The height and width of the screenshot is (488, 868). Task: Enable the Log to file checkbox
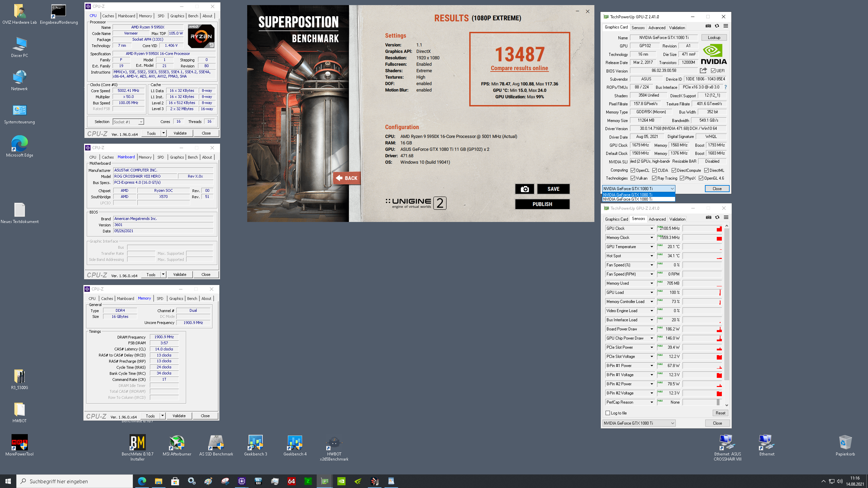608,413
